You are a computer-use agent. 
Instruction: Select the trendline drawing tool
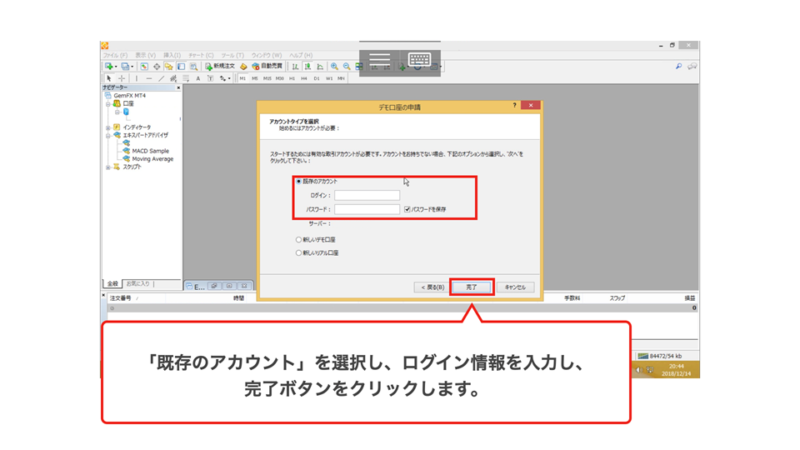click(x=161, y=79)
